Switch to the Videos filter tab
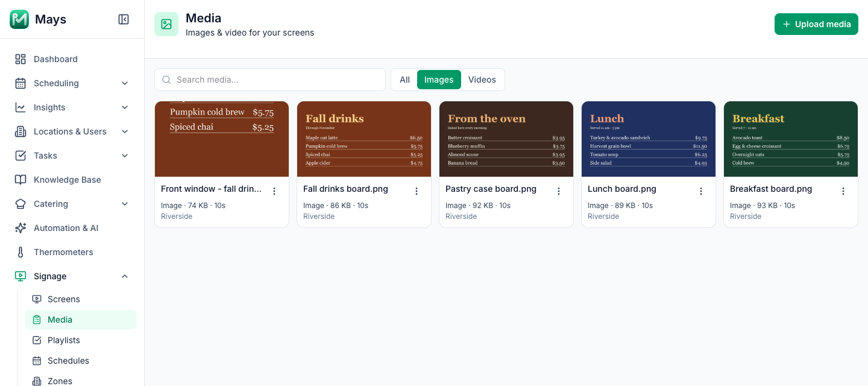The image size is (868, 386). pyautogui.click(x=482, y=80)
